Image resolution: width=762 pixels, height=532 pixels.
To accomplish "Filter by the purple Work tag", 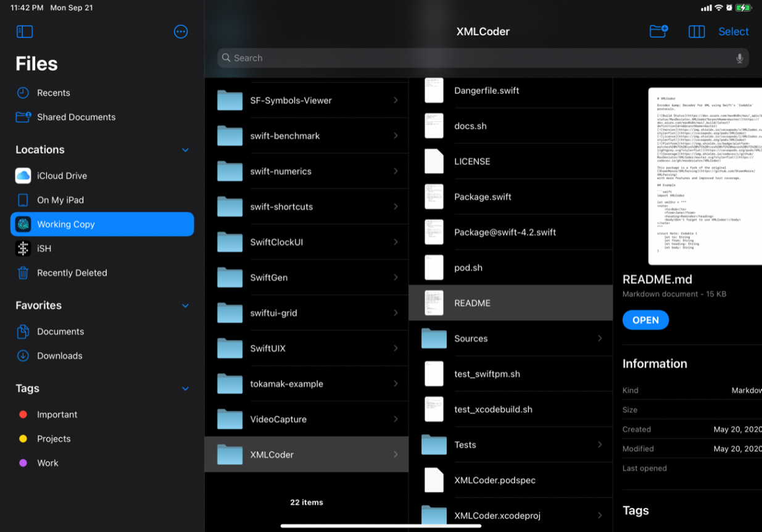I will pos(102,463).
